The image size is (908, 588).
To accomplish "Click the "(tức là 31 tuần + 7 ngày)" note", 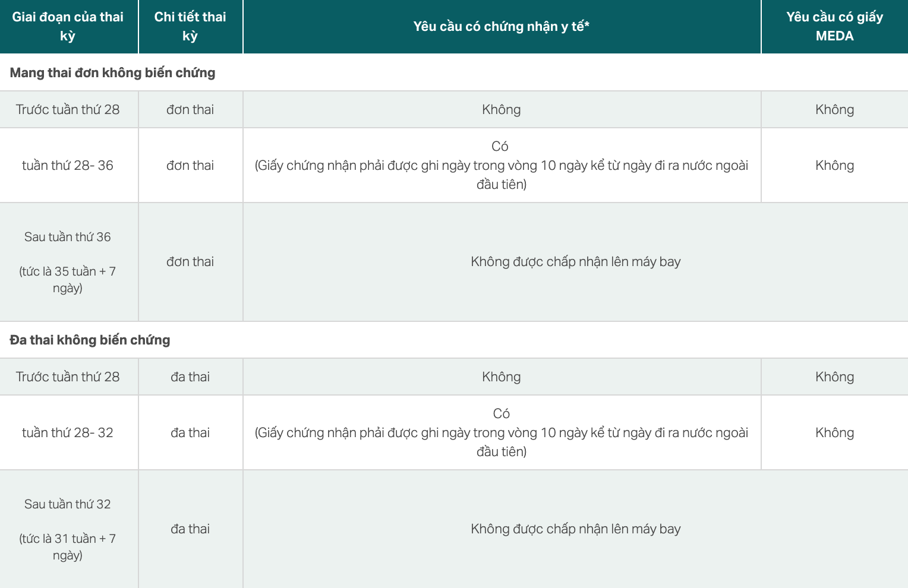I will 68,547.
